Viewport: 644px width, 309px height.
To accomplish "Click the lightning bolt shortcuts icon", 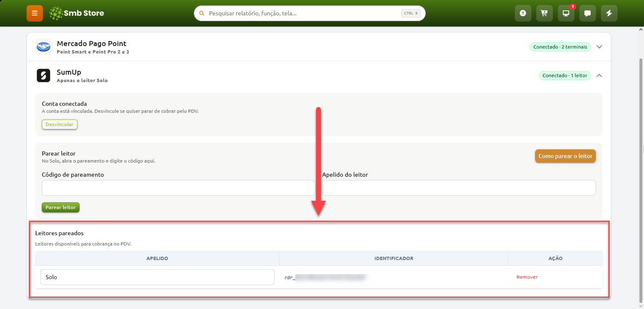I will pyautogui.click(x=609, y=13).
